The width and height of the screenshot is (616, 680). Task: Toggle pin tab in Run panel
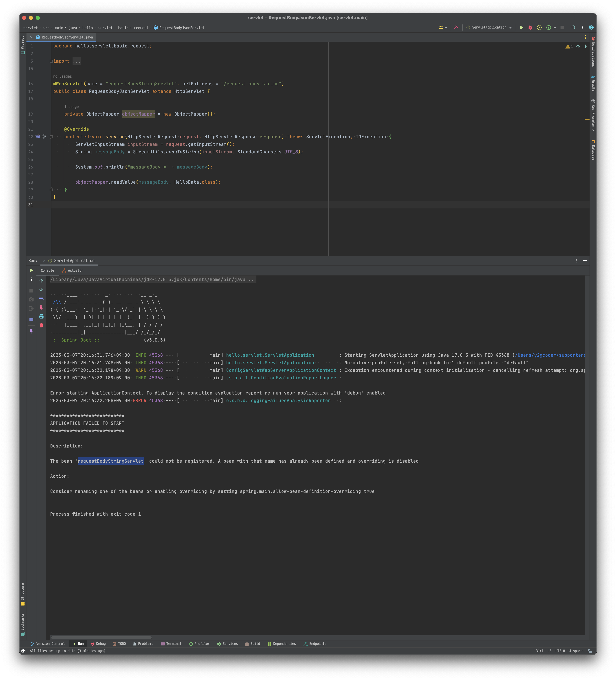(31, 331)
